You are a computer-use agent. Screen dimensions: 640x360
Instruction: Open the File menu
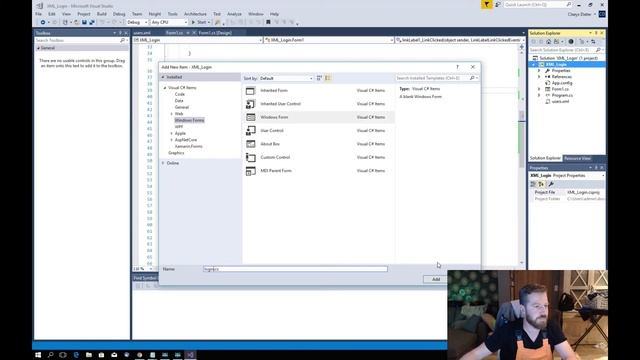38,14
